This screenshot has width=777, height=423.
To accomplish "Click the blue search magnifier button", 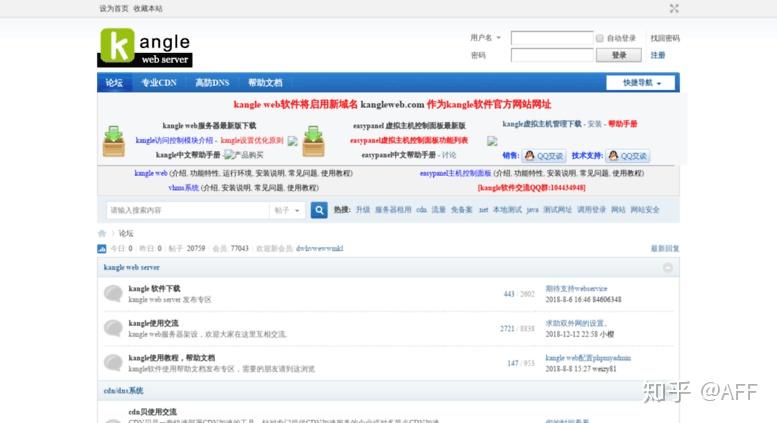I will coord(319,210).
